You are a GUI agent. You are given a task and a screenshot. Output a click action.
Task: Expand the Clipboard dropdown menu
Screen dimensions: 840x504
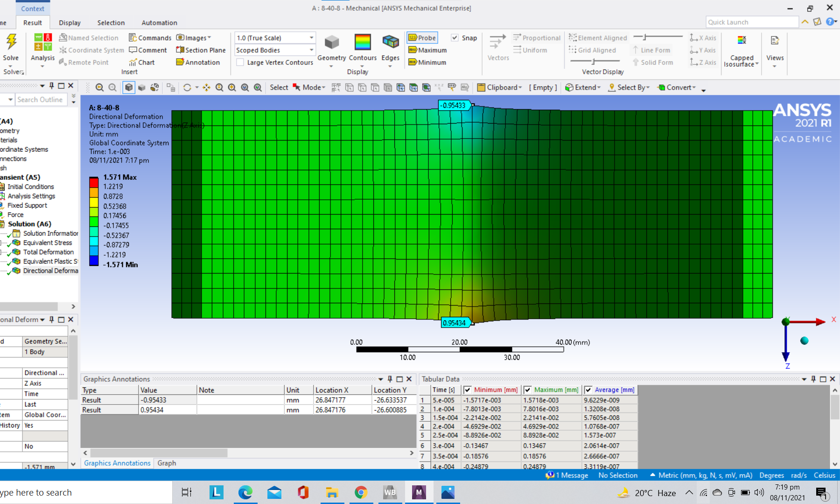(x=499, y=87)
